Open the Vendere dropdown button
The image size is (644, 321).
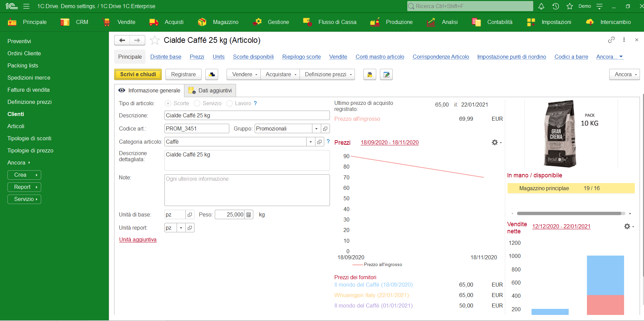pyautogui.click(x=244, y=75)
